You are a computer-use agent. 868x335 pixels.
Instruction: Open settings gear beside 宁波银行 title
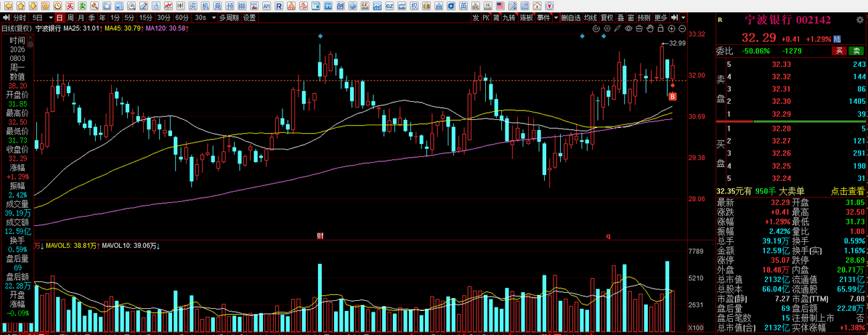coord(859,19)
